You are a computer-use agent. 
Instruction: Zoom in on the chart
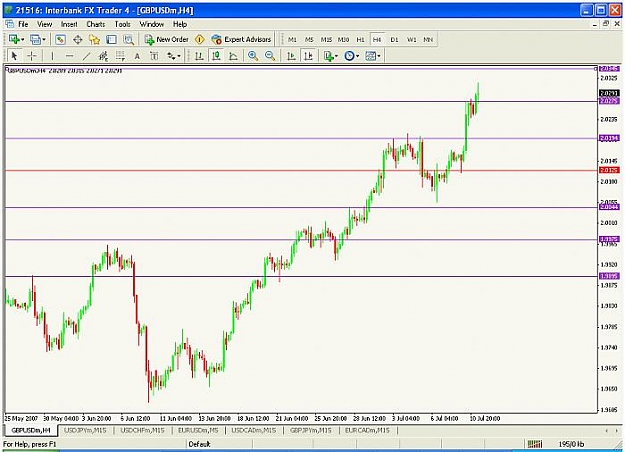pyautogui.click(x=253, y=56)
